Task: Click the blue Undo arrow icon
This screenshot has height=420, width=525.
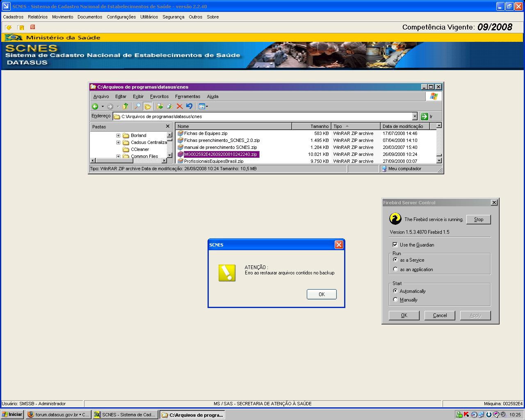Action: pos(189,106)
